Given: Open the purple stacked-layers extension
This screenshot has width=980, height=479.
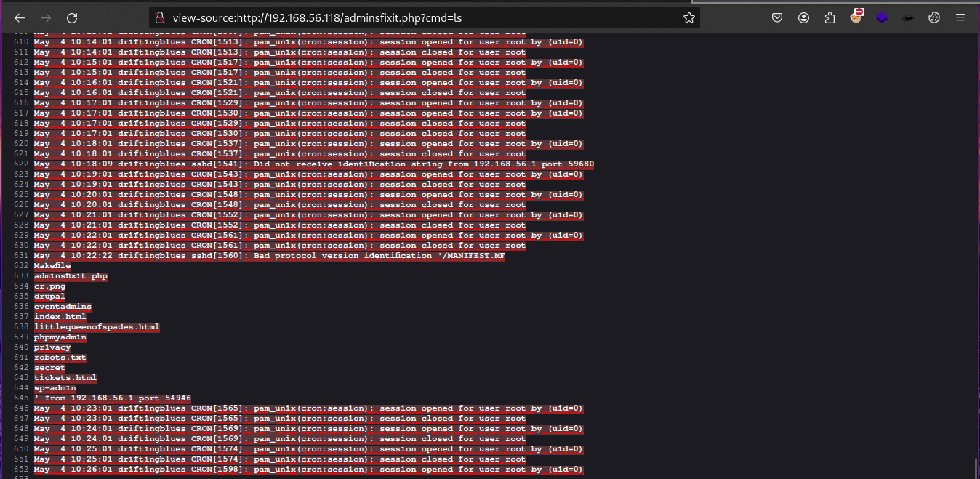Looking at the screenshot, I should point(882,17).
